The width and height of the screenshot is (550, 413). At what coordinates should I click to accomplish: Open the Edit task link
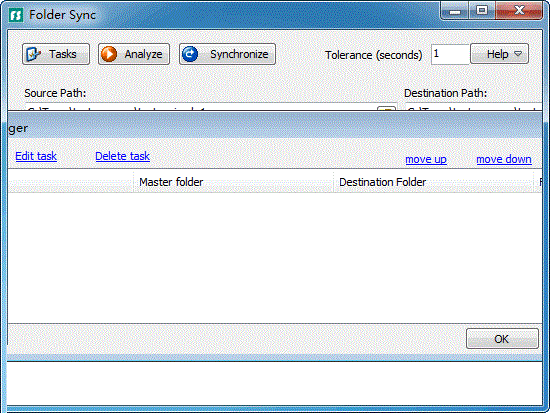36,156
